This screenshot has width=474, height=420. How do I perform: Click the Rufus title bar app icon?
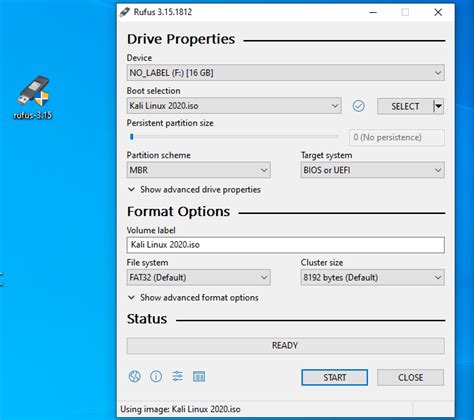click(124, 12)
